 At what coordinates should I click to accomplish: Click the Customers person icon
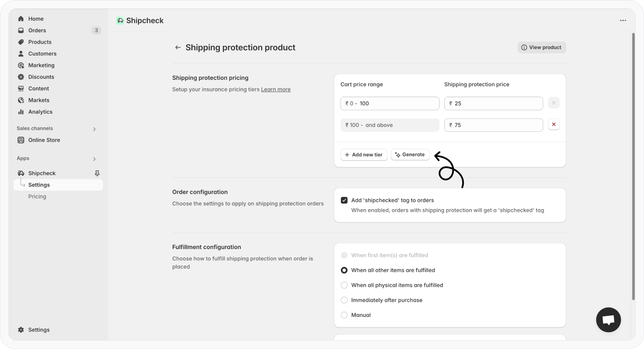[x=21, y=54]
